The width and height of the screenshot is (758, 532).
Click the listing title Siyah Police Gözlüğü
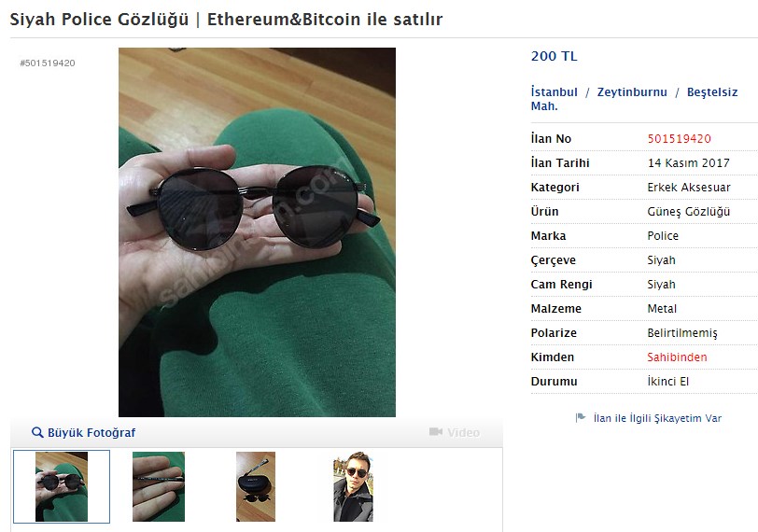[x=99, y=20]
